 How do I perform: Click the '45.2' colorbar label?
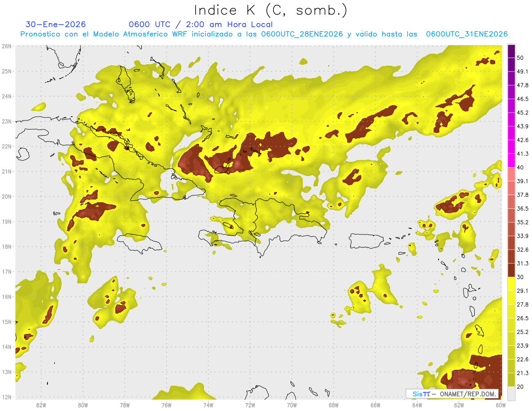523,113
